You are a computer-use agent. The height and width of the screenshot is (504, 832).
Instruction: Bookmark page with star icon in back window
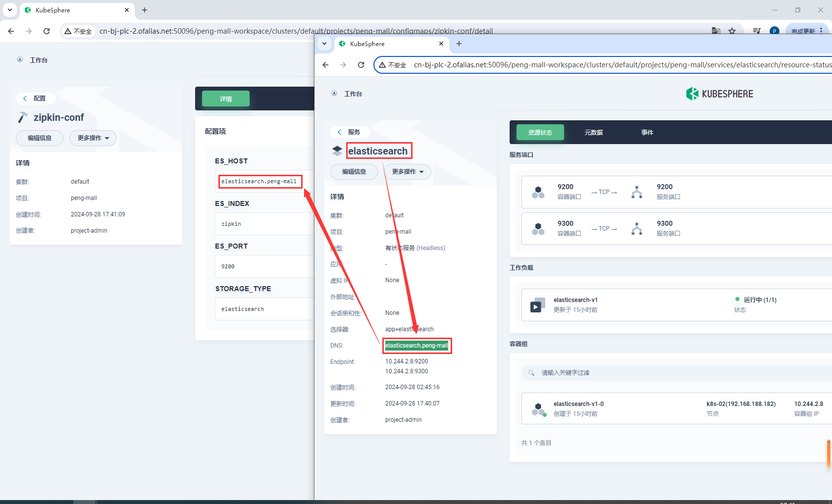click(x=732, y=31)
